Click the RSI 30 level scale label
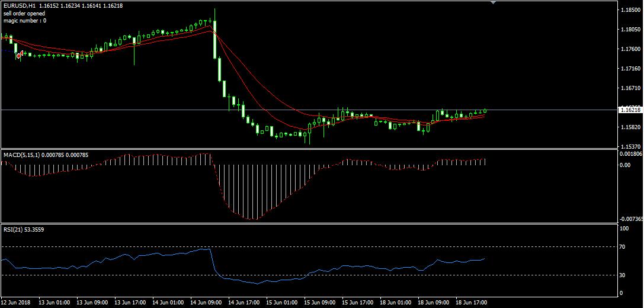 [623, 275]
